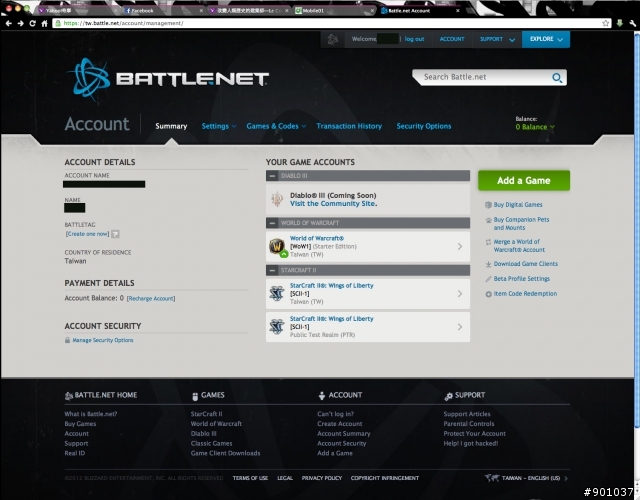Expand the Settings menu
This screenshot has width=640, height=500.
pyautogui.click(x=219, y=126)
